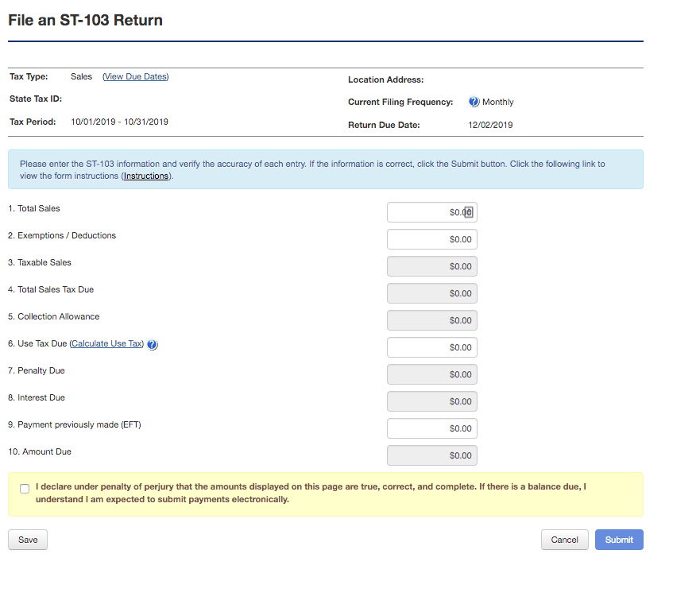Viewport: 700px width, 604px height.
Task: Click the Current Filing Frequency help icon
Action: (474, 102)
